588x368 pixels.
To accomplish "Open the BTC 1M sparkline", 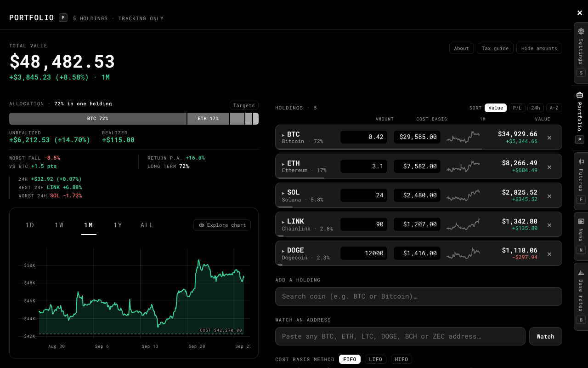I will [x=463, y=137].
